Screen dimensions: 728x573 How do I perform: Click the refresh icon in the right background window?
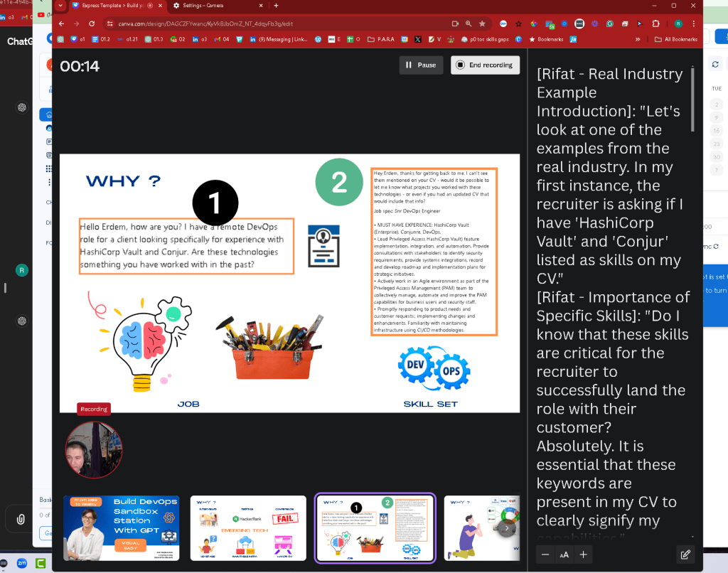coord(715,65)
